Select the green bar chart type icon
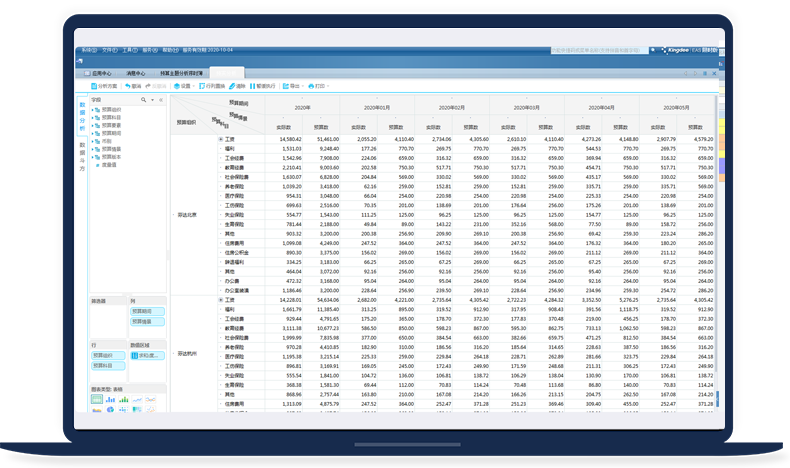Screen dimensions: 790x468 pos(123,399)
